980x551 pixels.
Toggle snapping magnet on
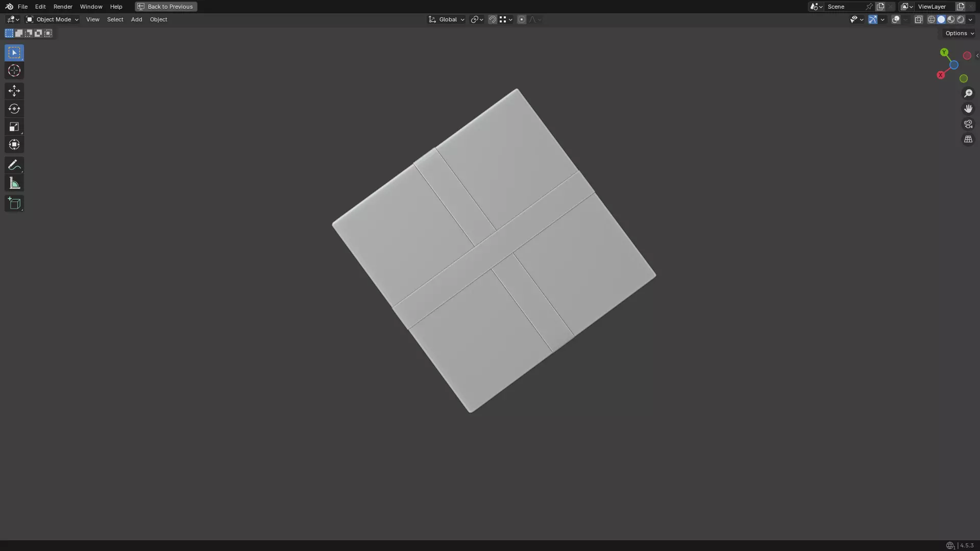click(x=492, y=19)
